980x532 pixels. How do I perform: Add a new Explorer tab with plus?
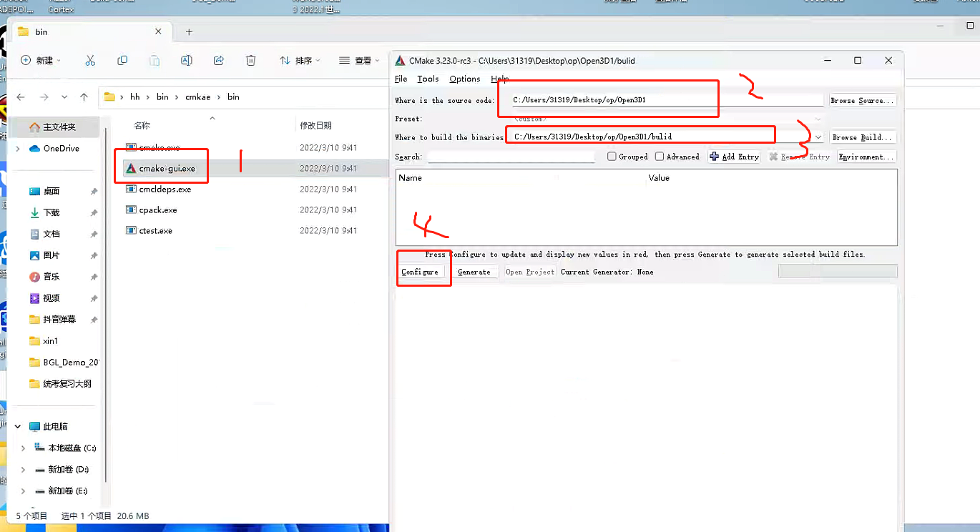click(189, 32)
